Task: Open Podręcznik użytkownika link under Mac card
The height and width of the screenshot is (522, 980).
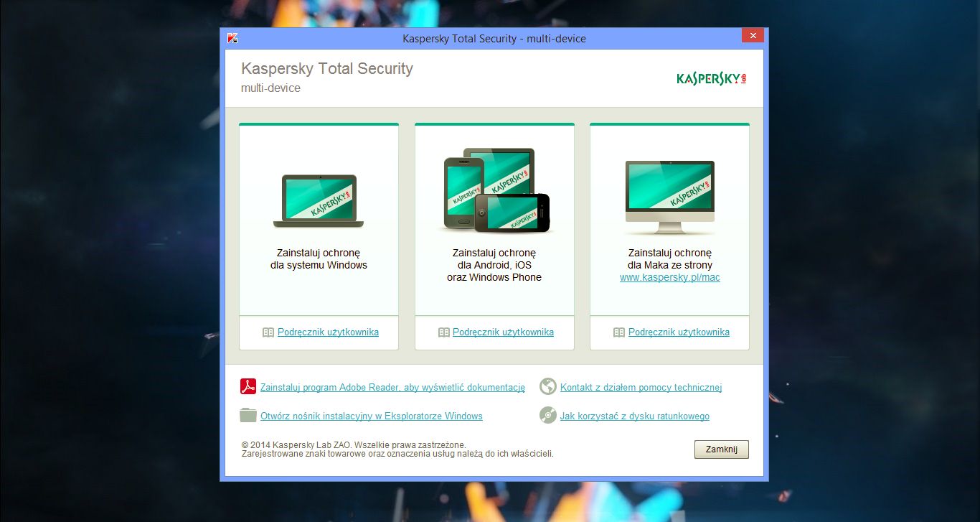Action: click(x=679, y=332)
